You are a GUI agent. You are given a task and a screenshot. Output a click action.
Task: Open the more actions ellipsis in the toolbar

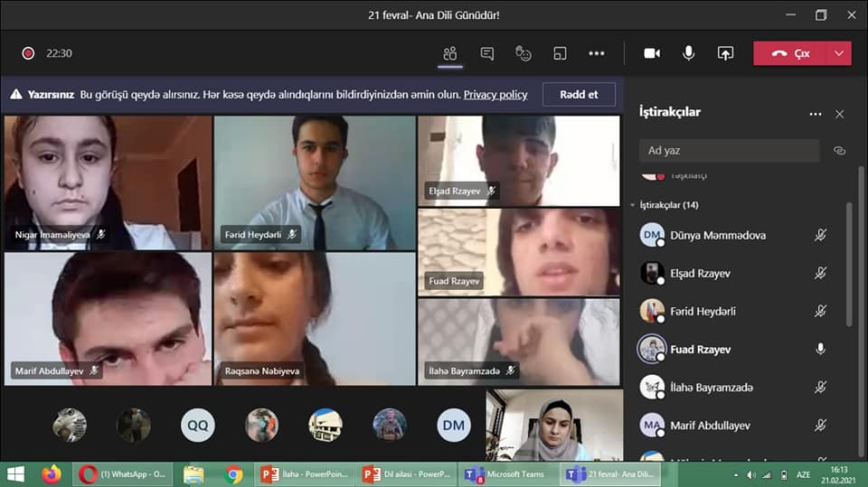pos(596,53)
